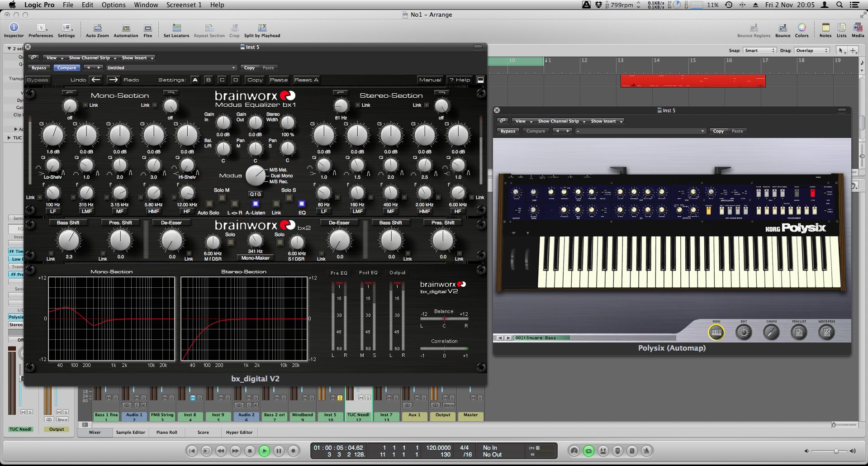Open the Untitled preset dropdown
This screenshot has width=868, height=466.
pyautogui.click(x=171, y=68)
